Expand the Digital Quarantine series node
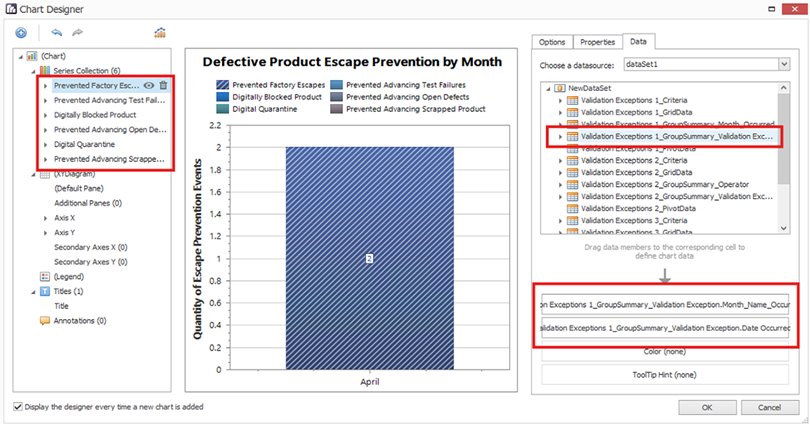Image resolution: width=810 pixels, height=424 pixels. (x=44, y=144)
